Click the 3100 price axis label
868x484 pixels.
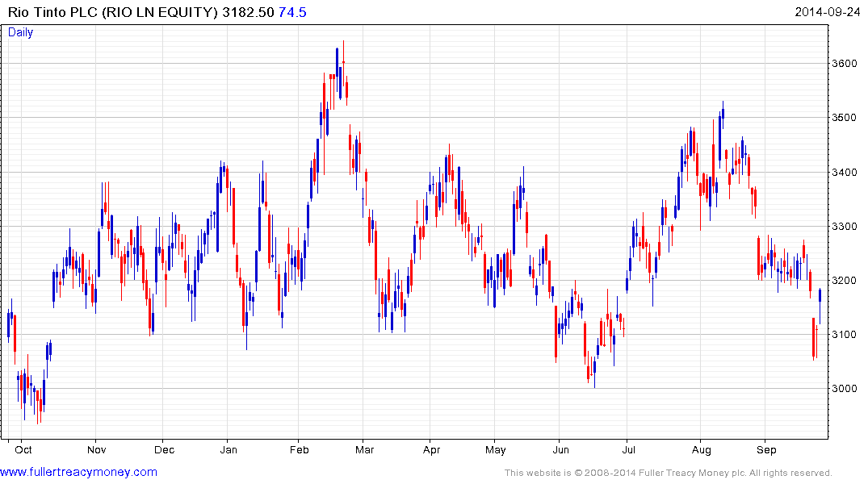tap(845, 335)
